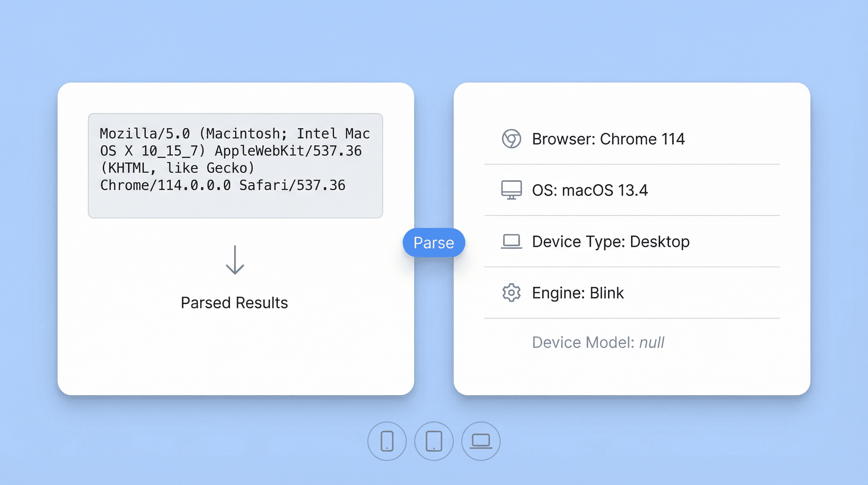Click the Chrome browser logo icon
The image size is (868, 485).
point(511,139)
